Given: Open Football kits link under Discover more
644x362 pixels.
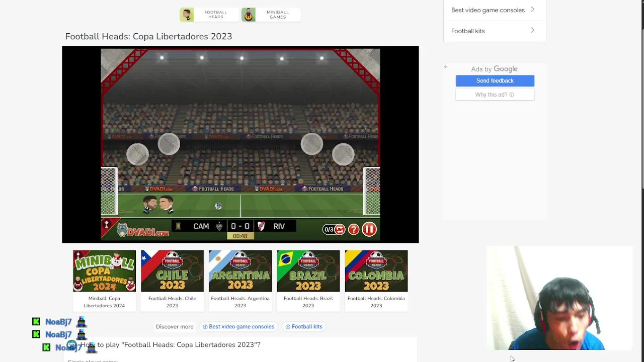Looking at the screenshot, I should coord(304,327).
